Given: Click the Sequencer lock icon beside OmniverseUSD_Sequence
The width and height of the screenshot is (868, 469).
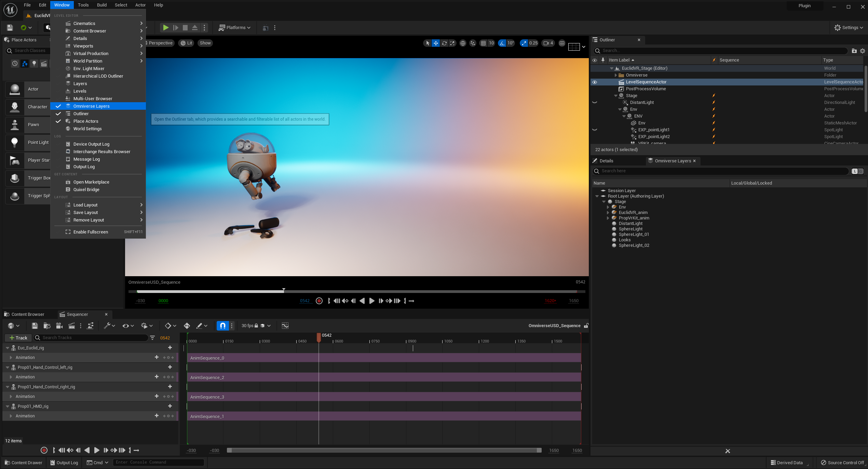Looking at the screenshot, I should point(586,326).
